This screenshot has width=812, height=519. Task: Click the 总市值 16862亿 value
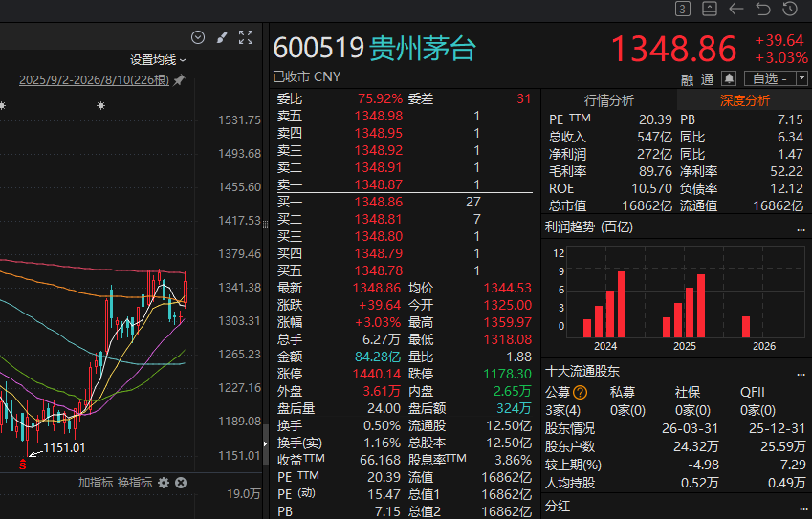point(647,205)
